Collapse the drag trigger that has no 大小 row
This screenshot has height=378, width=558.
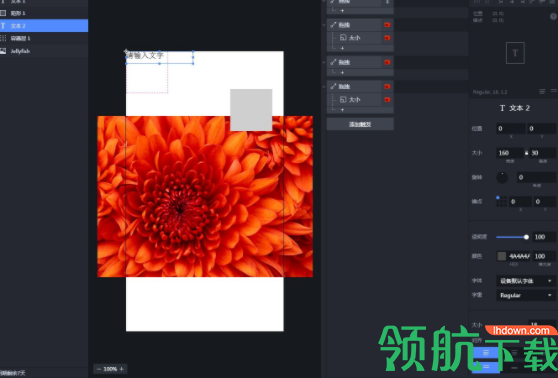click(x=323, y=62)
